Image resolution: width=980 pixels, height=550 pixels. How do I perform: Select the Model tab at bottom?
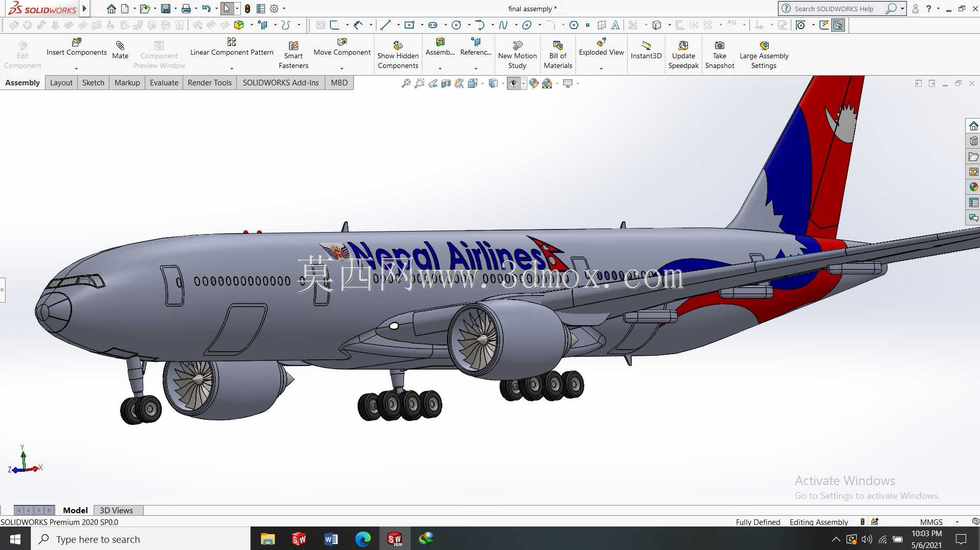coord(75,510)
